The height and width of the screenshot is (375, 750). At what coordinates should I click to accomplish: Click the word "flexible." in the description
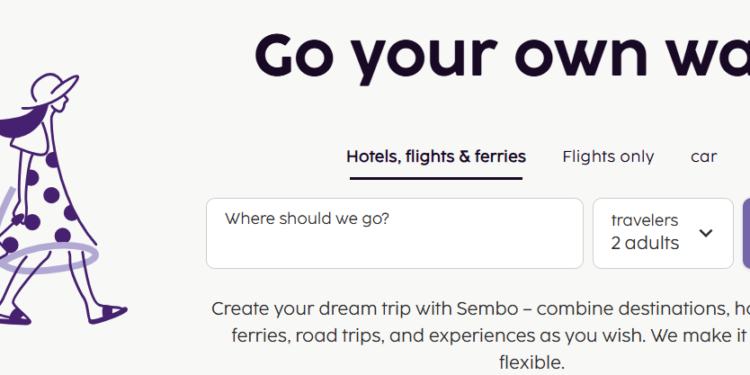point(531,363)
